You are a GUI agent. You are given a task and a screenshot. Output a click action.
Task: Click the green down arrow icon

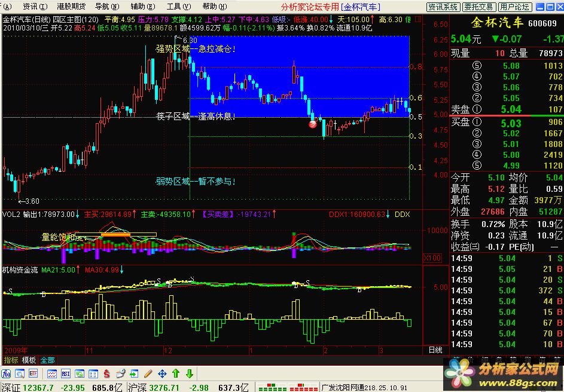click(190, 373)
